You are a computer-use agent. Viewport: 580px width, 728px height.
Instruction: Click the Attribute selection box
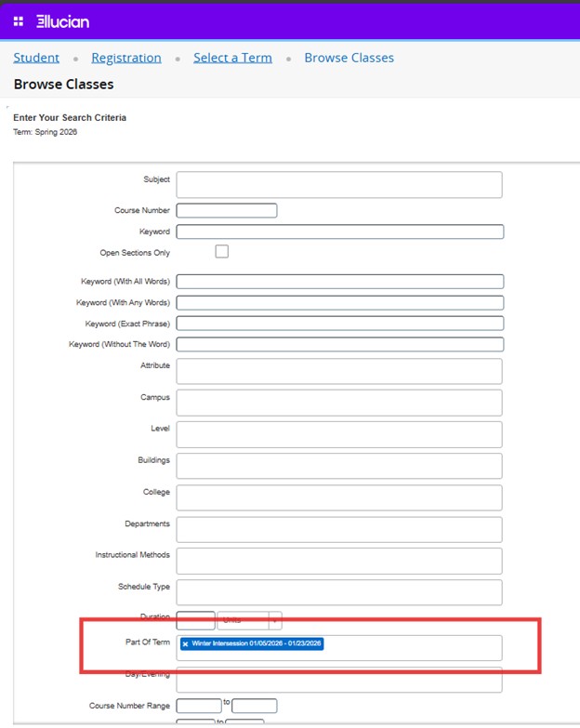(x=338, y=371)
